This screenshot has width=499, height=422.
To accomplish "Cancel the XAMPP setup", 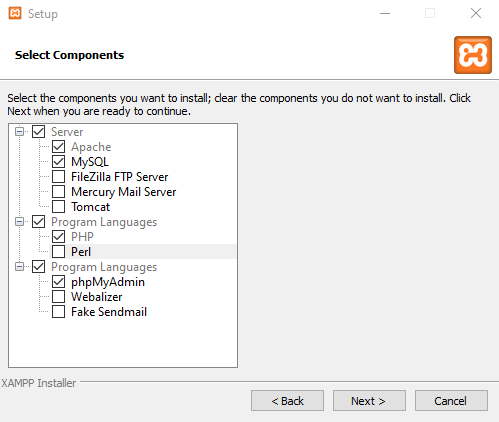I will (451, 401).
